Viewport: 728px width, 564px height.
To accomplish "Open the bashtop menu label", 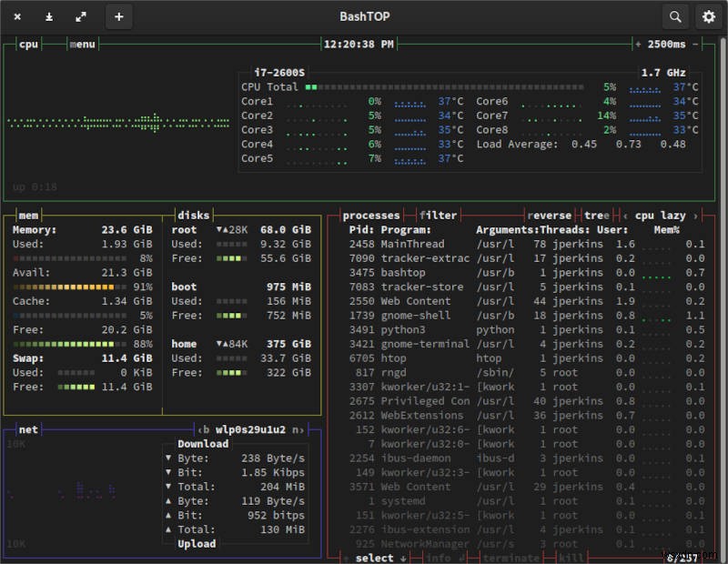I will tap(82, 44).
